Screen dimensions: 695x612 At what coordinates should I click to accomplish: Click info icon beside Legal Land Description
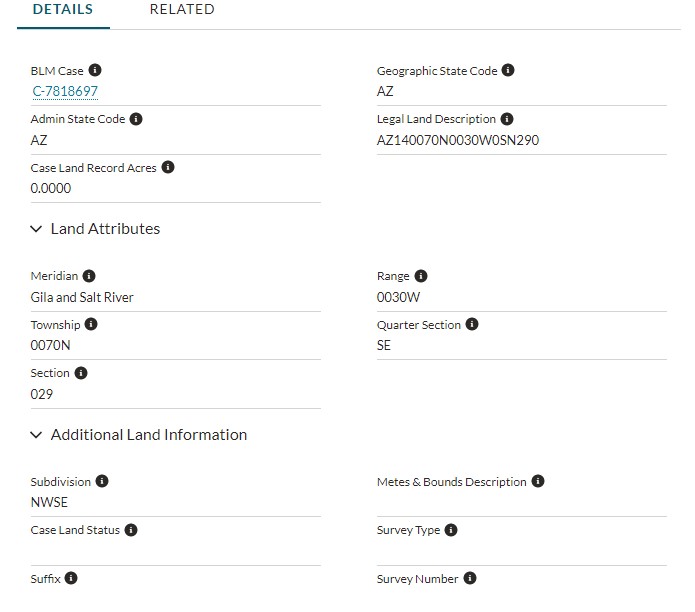pyautogui.click(x=506, y=119)
